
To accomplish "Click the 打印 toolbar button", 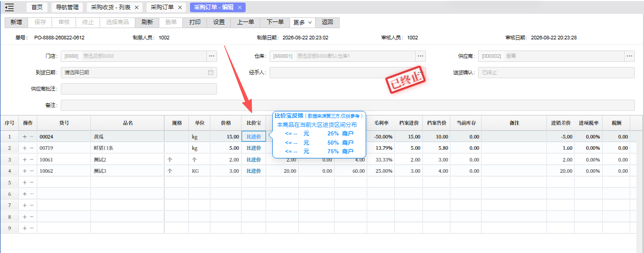I will tap(195, 22).
